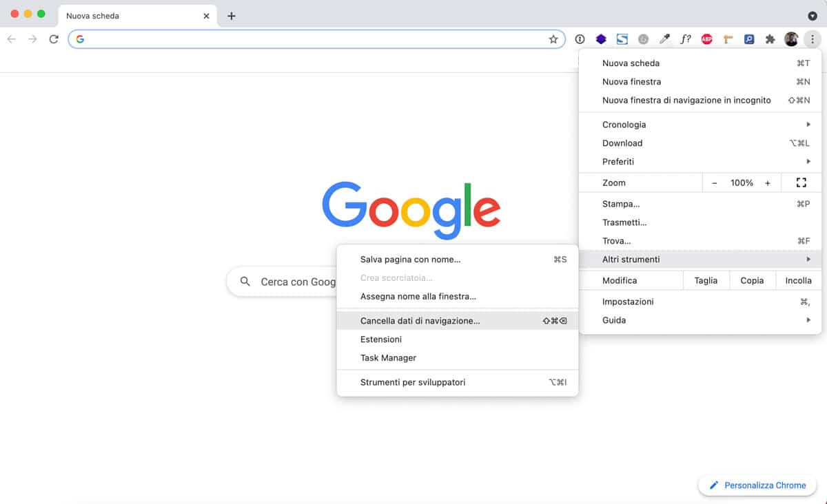Close the Nuova scheda tab

click(206, 16)
